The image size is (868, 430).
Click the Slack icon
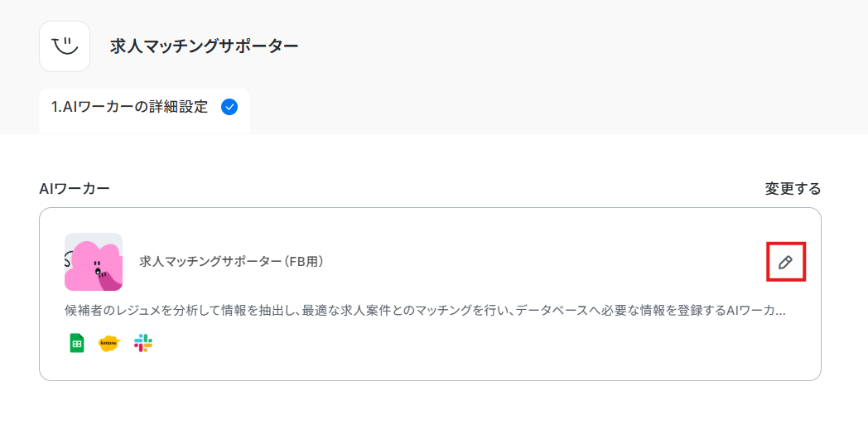(143, 344)
